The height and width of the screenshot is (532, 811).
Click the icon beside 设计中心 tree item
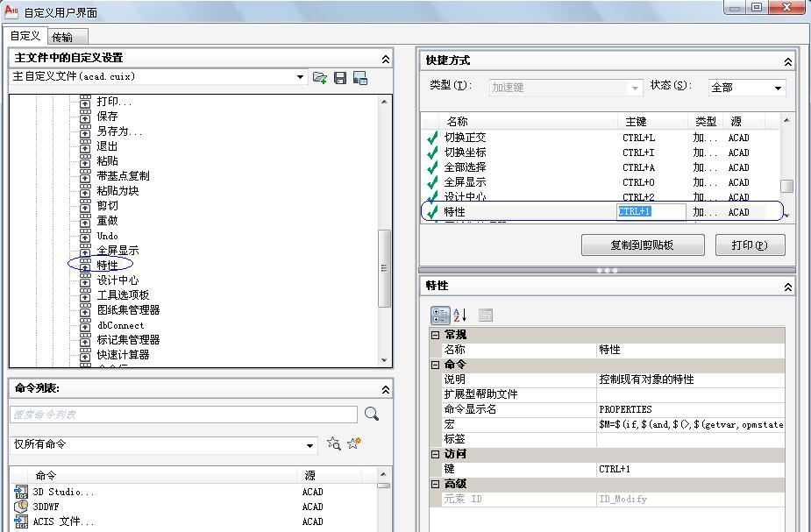point(85,280)
